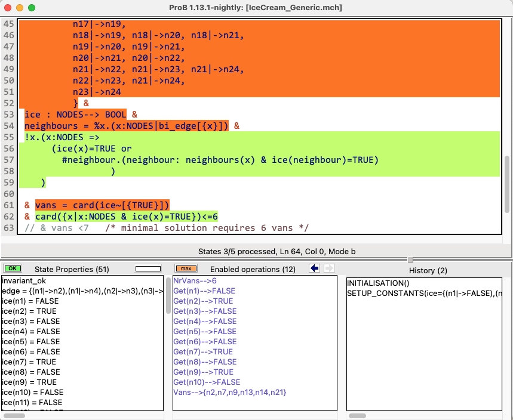Execute operation Get(n2)-->TRUE

[204, 301]
